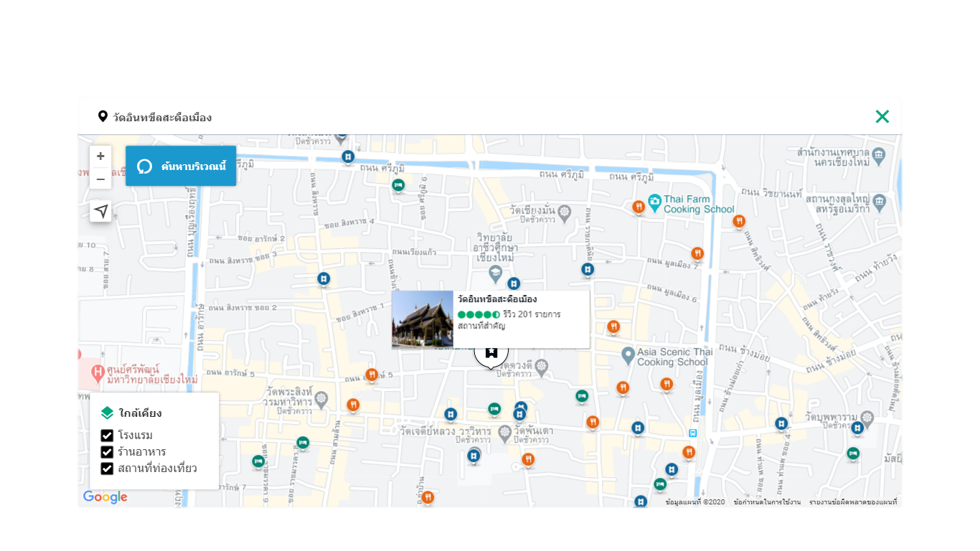980x551 pixels.
Task: Select blue attraction pin just below วัดบุพพาราม icon
Action: click(857, 428)
